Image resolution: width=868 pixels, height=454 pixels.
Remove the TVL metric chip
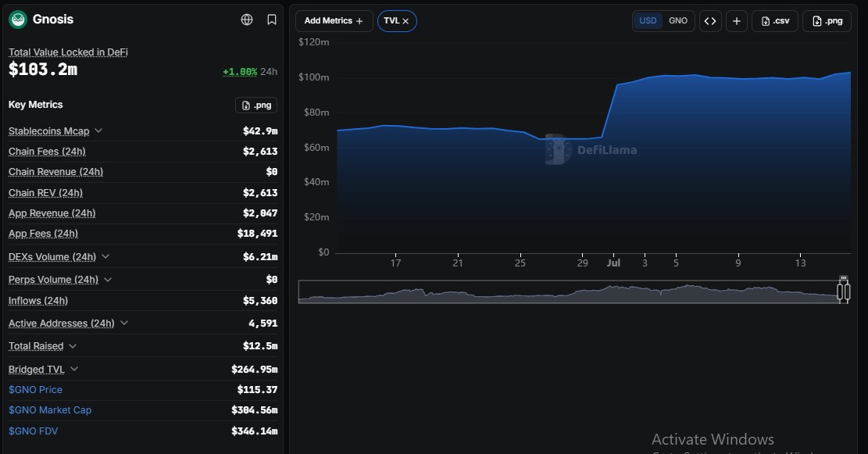click(x=405, y=21)
